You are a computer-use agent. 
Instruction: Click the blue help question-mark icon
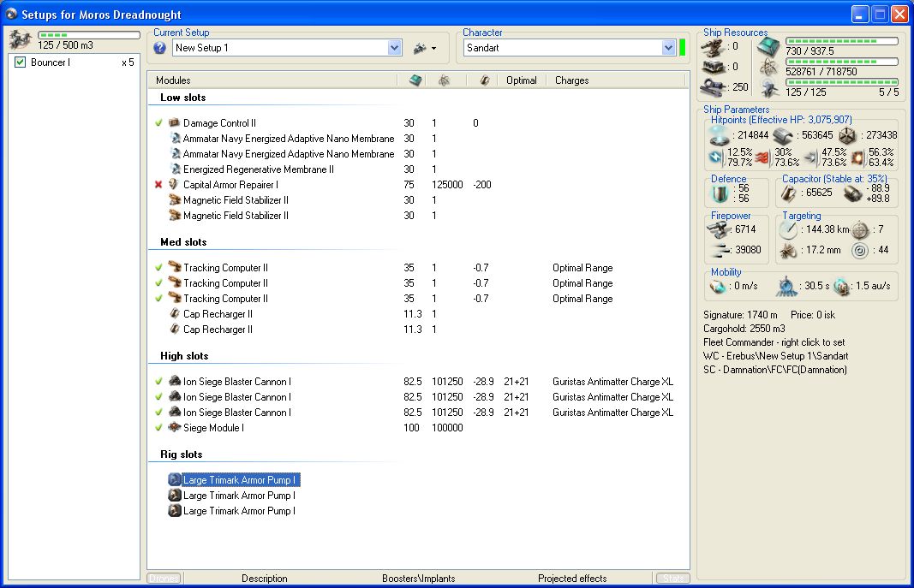click(159, 48)
